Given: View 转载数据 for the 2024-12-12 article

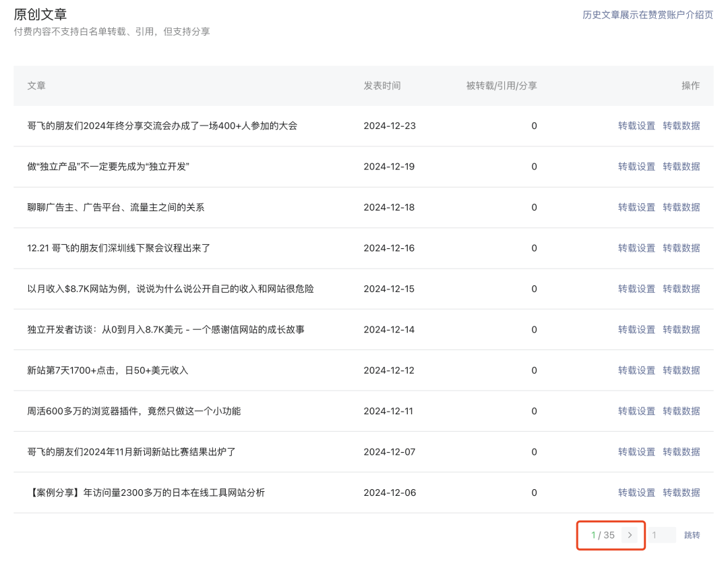Looking at the screenshot, I should tap(681, 370).
